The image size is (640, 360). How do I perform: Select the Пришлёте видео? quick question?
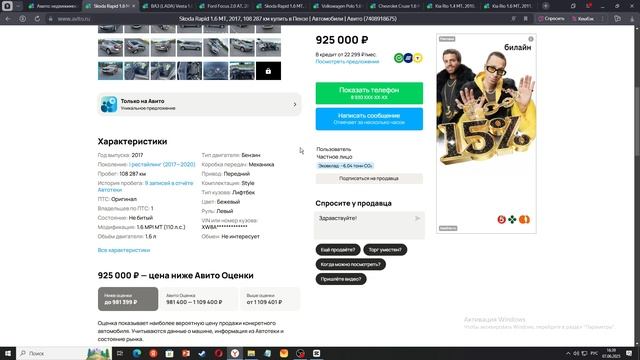(341, 279)
